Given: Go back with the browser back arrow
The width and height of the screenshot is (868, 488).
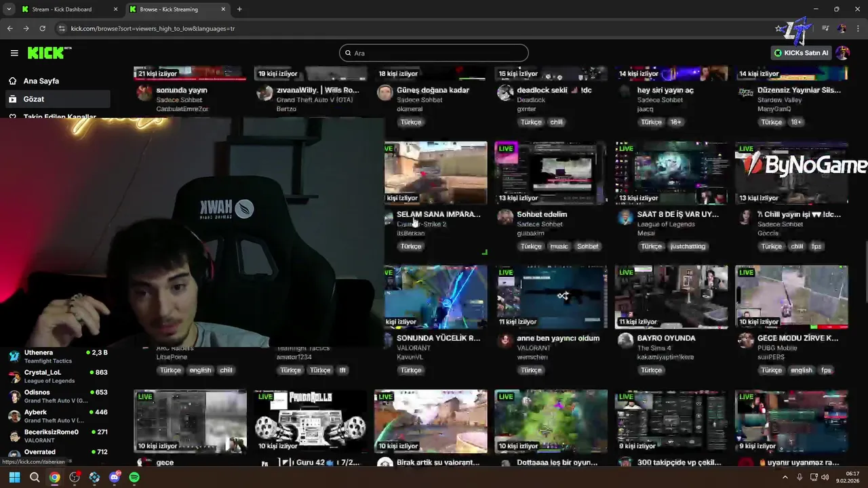Looking at the screenshot, I should tap(9, 28).
